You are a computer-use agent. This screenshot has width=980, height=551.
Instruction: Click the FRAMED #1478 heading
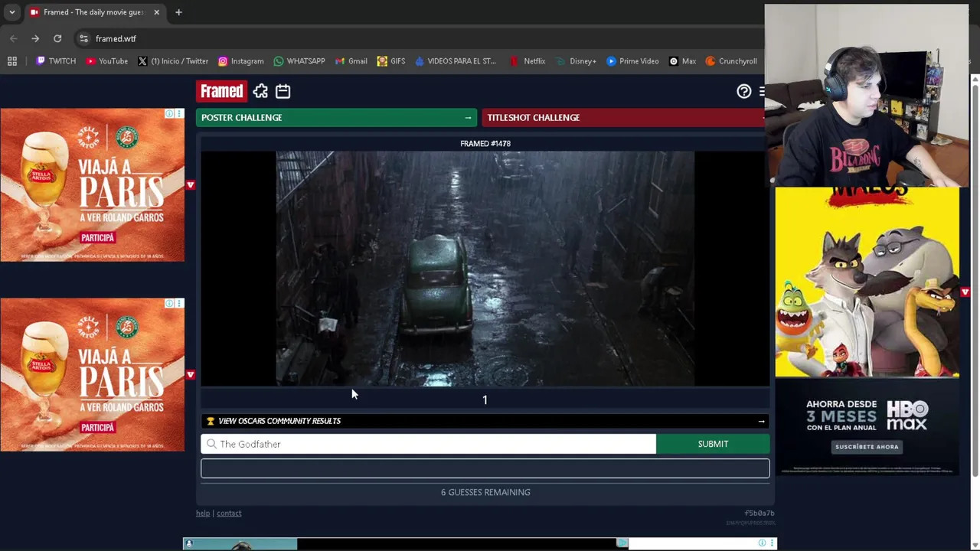(485, 143)
